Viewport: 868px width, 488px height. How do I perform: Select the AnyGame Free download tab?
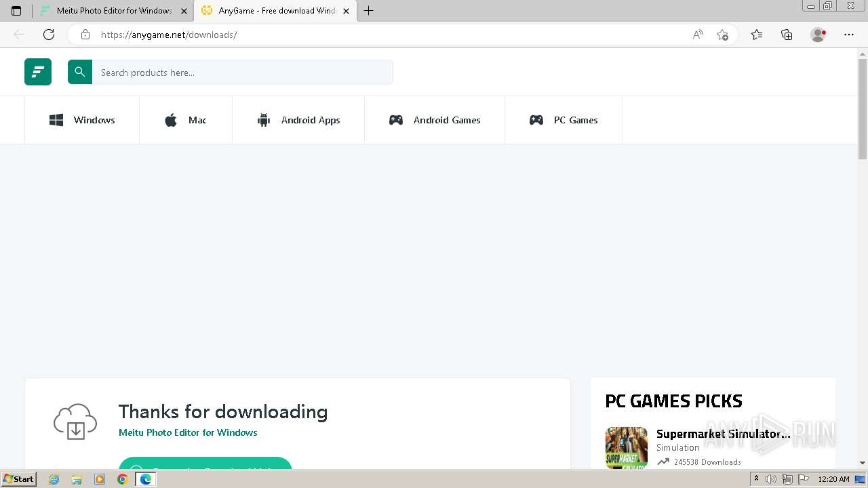point(276,11)
